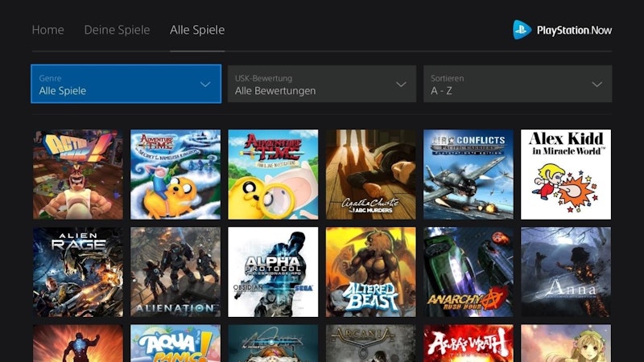The height and width of the screenshot is (362, 644).
Task: Open the game tile left of Arcania
Action: coord(273,343)
